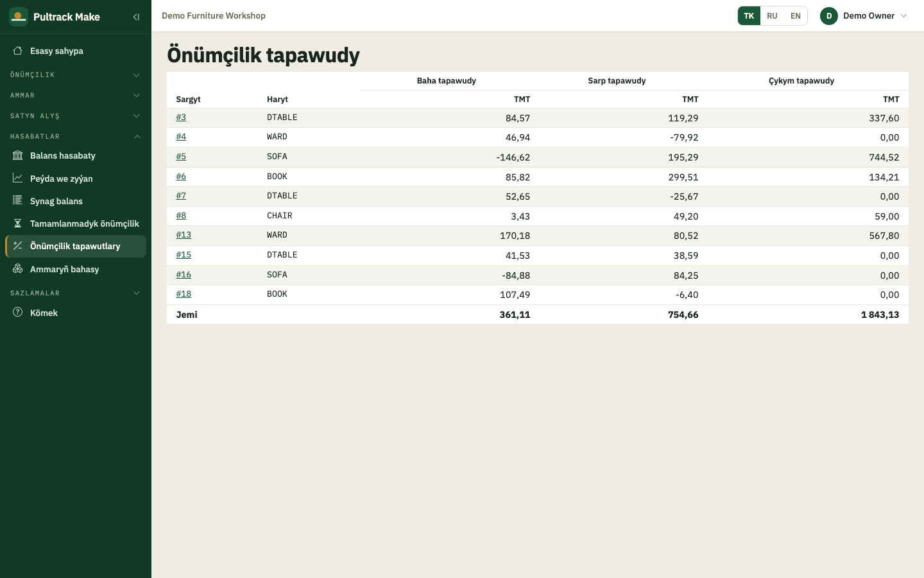Viewport: 924px width, 578px height.
Task: Open order link #16
Action: (184, 275)
